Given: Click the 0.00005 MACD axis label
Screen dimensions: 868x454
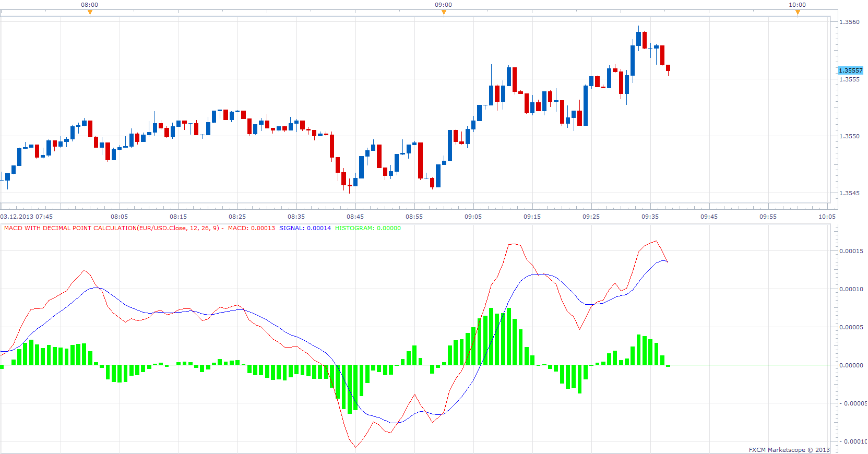Looking at the screenshot, I should pos(851,327).
